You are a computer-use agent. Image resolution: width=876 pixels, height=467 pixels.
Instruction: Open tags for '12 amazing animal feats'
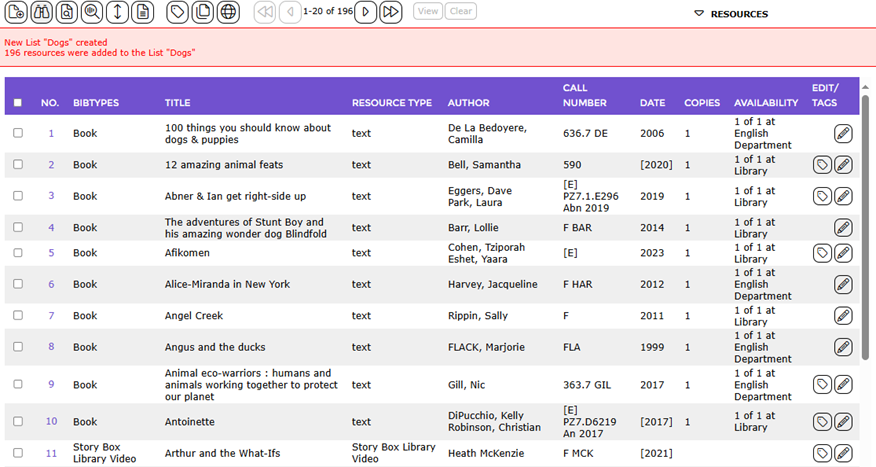pos(822,165)
